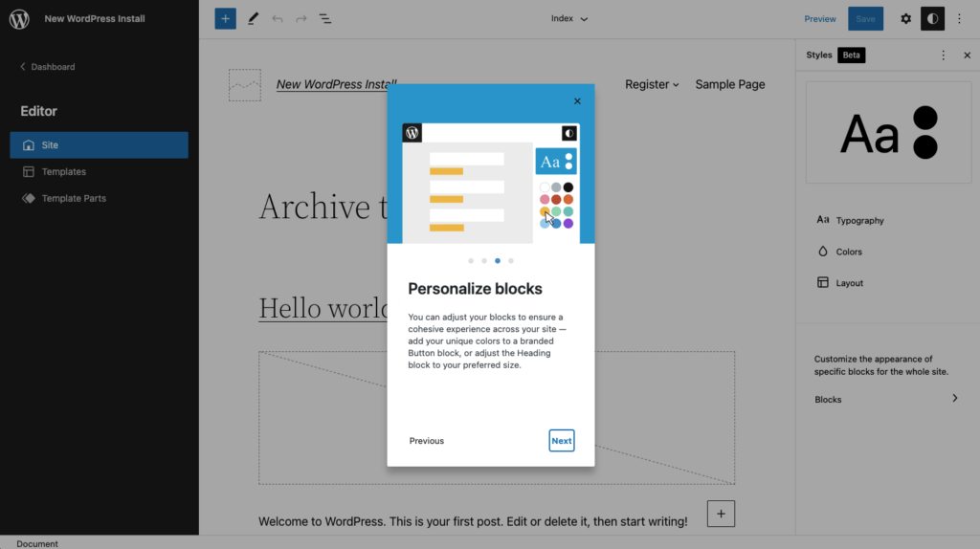Image resolution: width=980 pixels, height=549 pixels.
Task: Open Sample Page navigation link
Action: coord(730,84)
